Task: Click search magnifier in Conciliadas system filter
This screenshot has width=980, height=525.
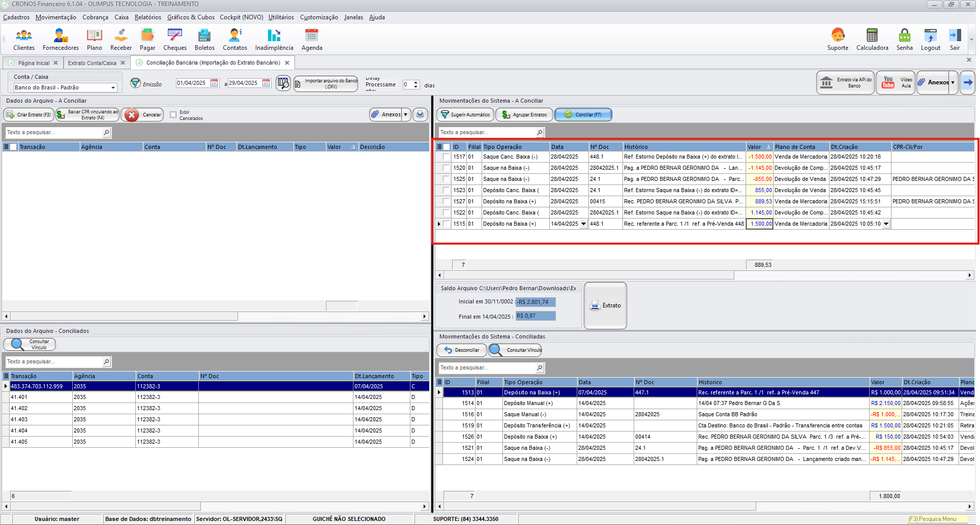Action: click(x=540, y=367)
